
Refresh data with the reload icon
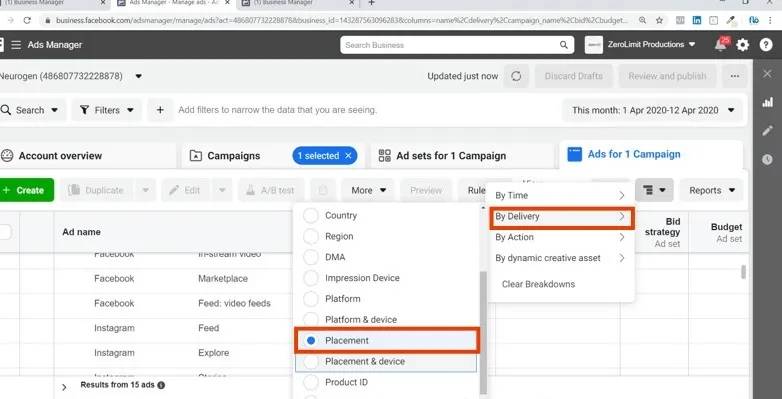516,76
